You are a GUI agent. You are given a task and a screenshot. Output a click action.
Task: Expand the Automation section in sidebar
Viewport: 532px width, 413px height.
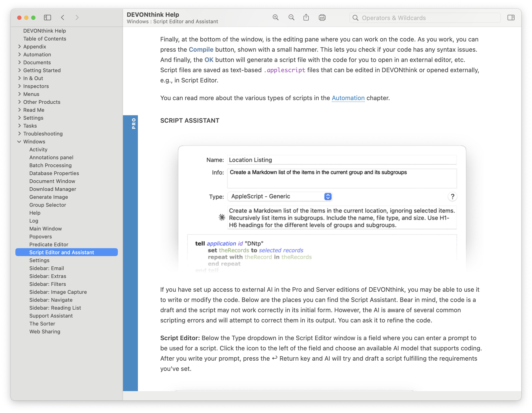20,54
